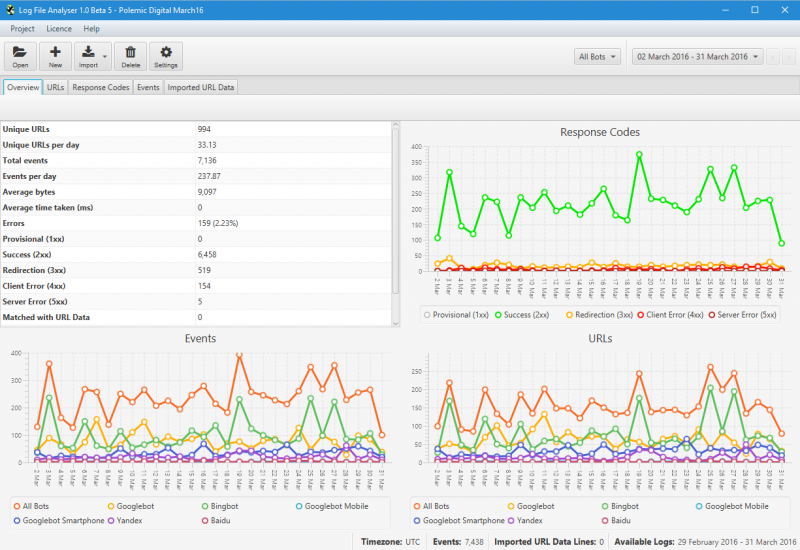
Task: Open a project with the Open icon
Action: click(20, 56)
